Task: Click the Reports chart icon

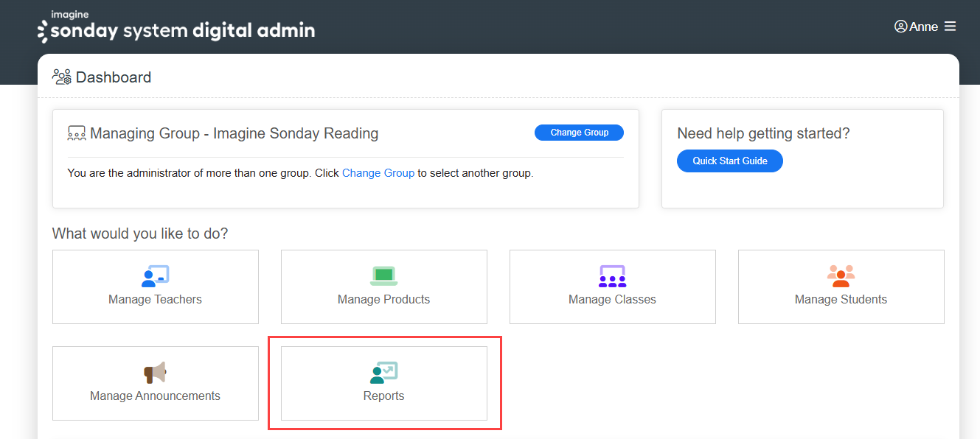Action: point(383,373)
